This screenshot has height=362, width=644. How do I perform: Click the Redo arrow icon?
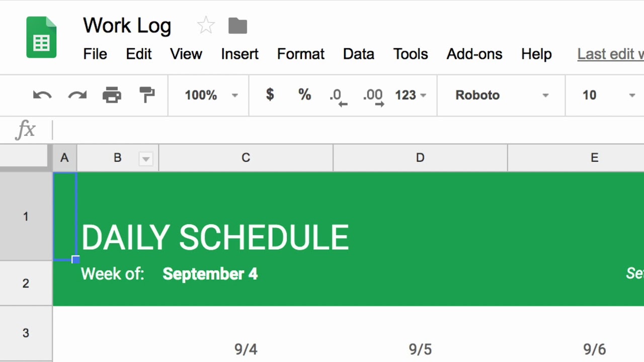coord(77,95)
